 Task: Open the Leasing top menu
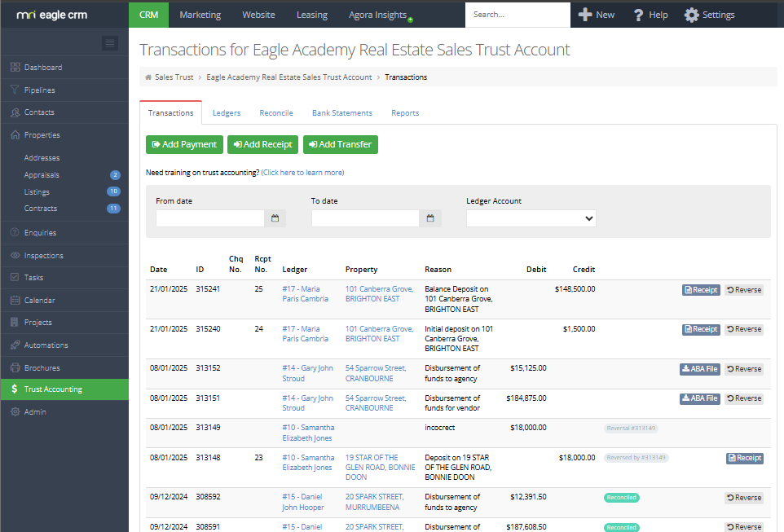click(312, 15)
